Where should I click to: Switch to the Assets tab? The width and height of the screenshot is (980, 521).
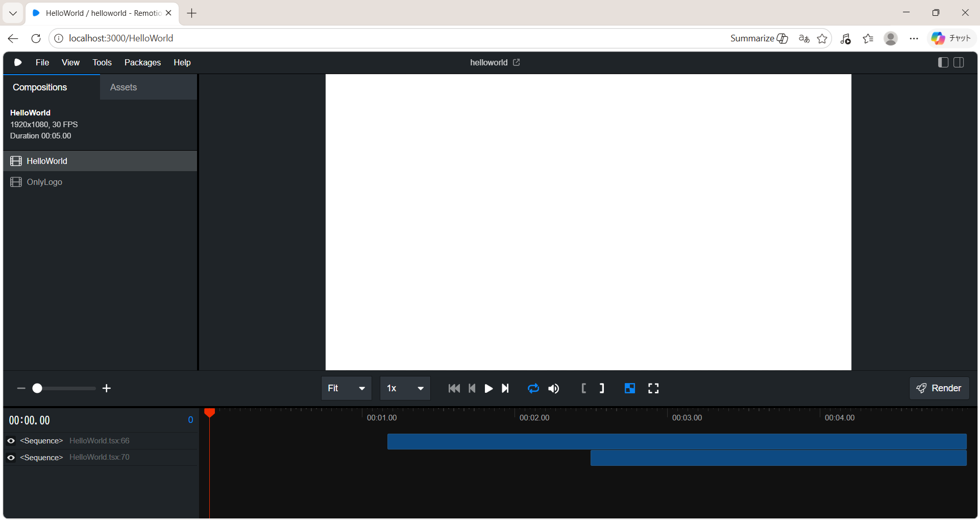point(124,87)
